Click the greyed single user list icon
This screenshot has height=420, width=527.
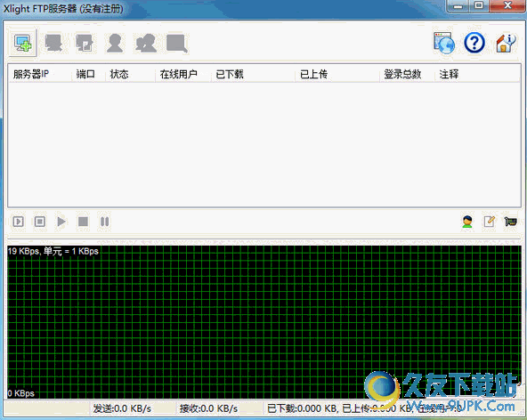tap(115, 43)
